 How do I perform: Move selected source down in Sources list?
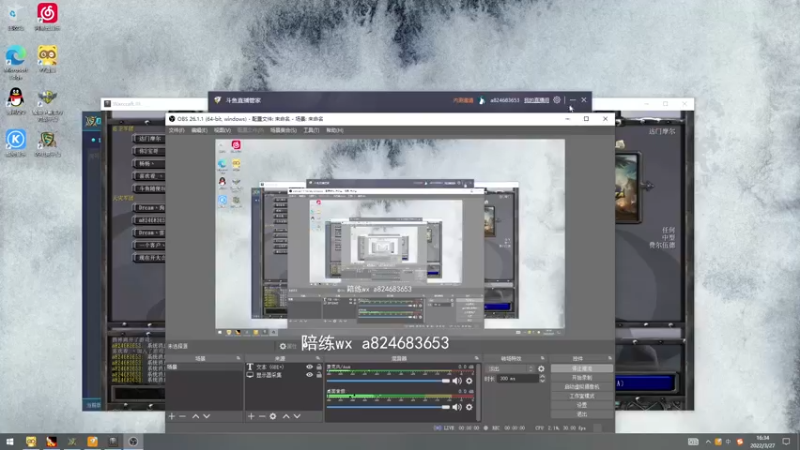(x=297, y=417)
